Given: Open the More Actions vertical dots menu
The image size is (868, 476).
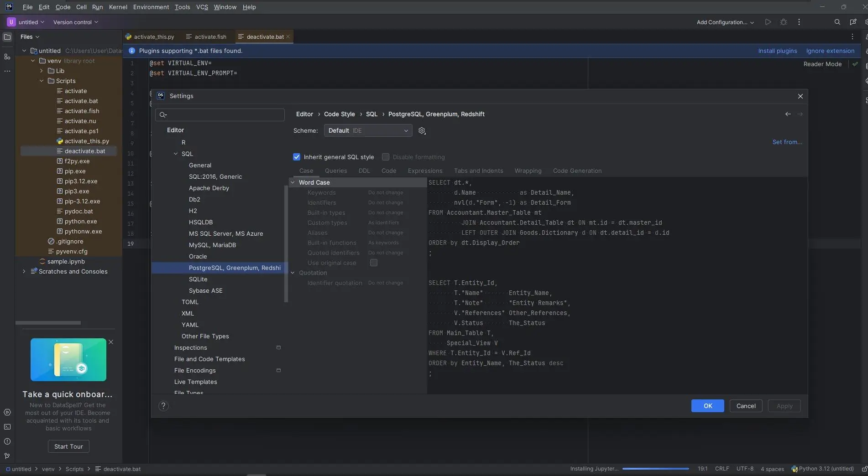Looking at the screenshot, I should 799,22.
